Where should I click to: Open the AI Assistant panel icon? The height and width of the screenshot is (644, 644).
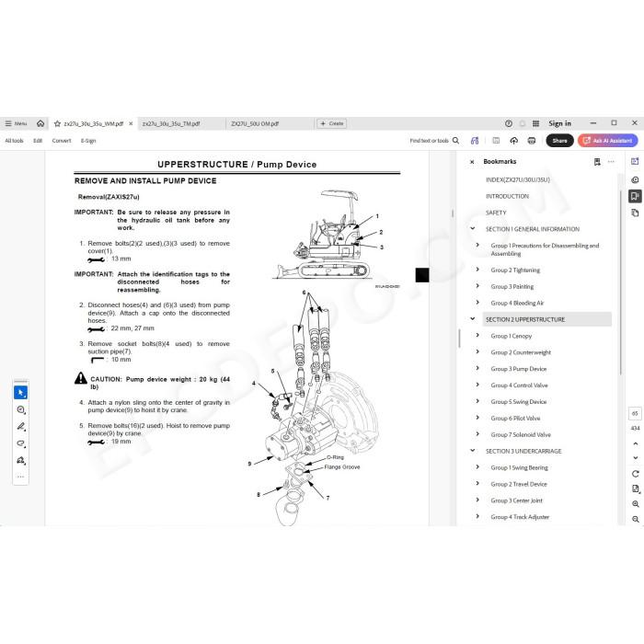(635, 161)
